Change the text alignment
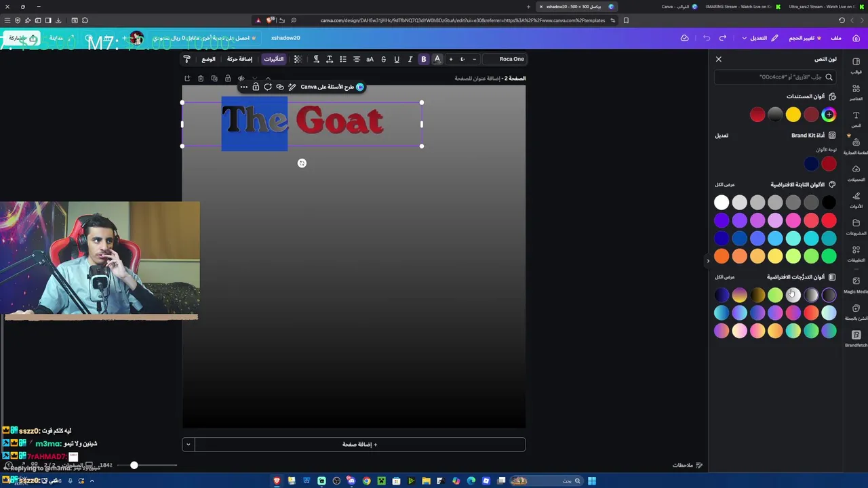Image resolution: width=868 pixels, height=488 pixels. point(357,59)
